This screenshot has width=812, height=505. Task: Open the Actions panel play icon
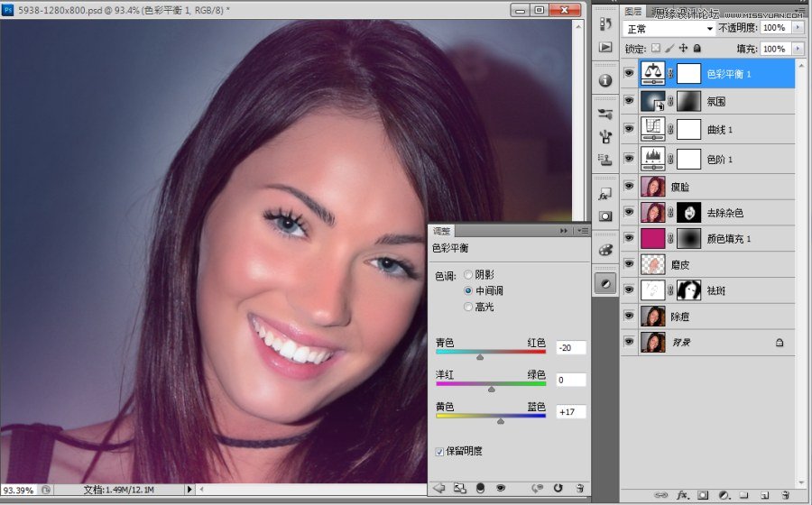[604, 47]
